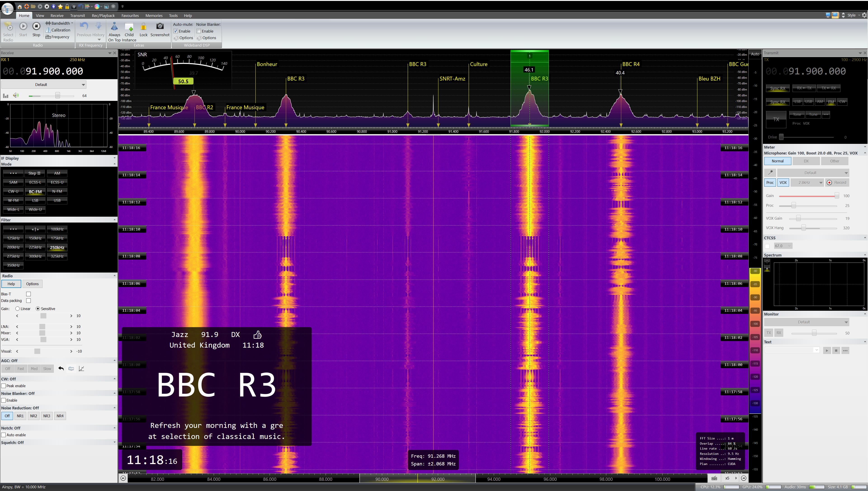Open the Default profile dropdown
Viewport: 868px width, 491px height.
tap(43, 85)
